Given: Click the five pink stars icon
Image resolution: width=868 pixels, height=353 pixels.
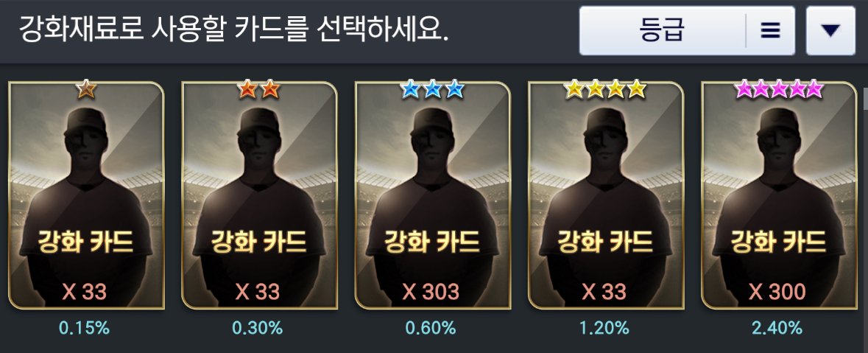Looking at the screenshot, I should click(x=779, y=88).
